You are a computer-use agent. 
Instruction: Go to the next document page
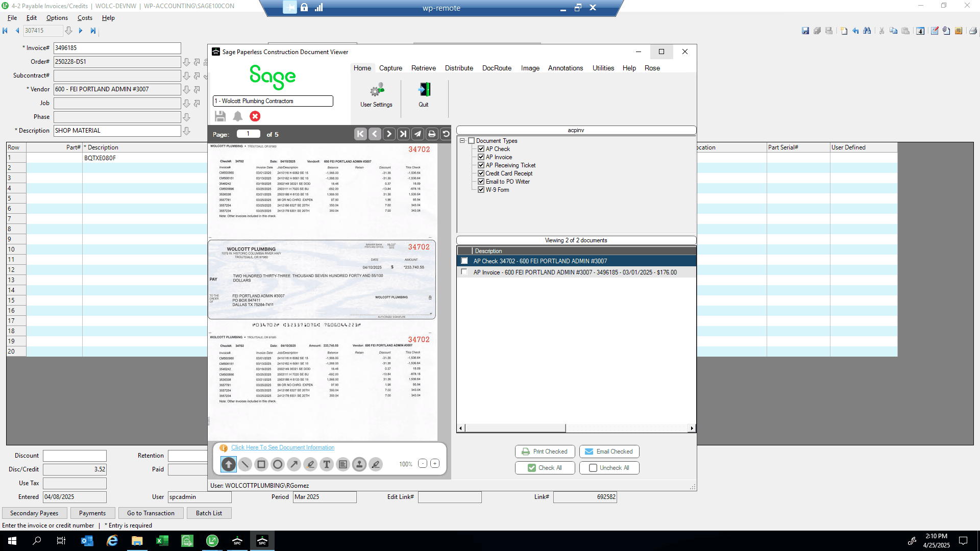[389, 134]
